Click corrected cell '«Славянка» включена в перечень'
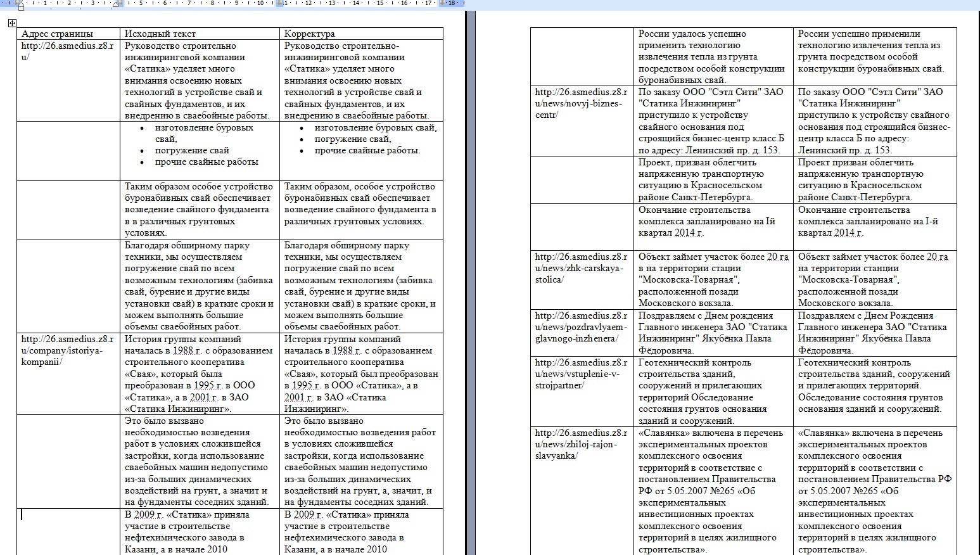Viewport: 980px width, 555px height. (875, 491)
